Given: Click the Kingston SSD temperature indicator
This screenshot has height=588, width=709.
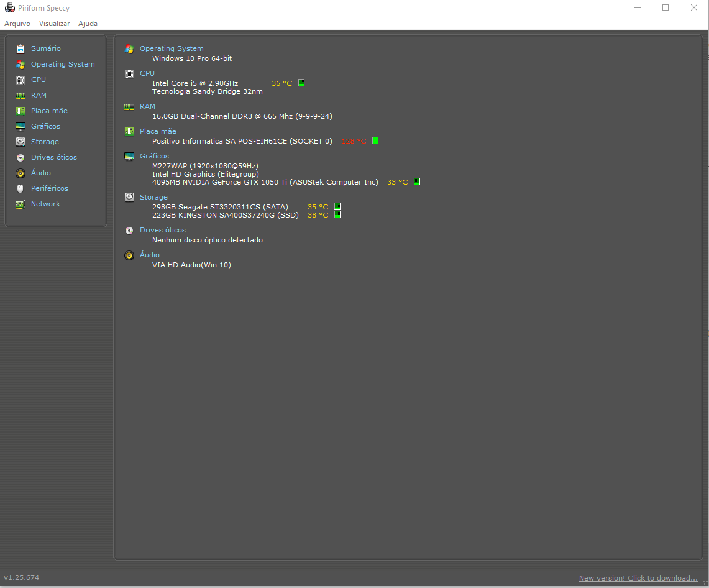Looking at the screenshot, I should click(337, 215).
